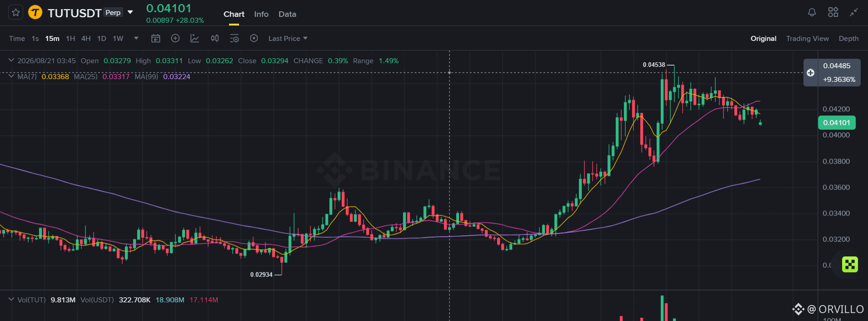Viewport: 868px width, 321px height.
Task: Click the 0.03600 price axis label
Action: [x=836, y=187]
